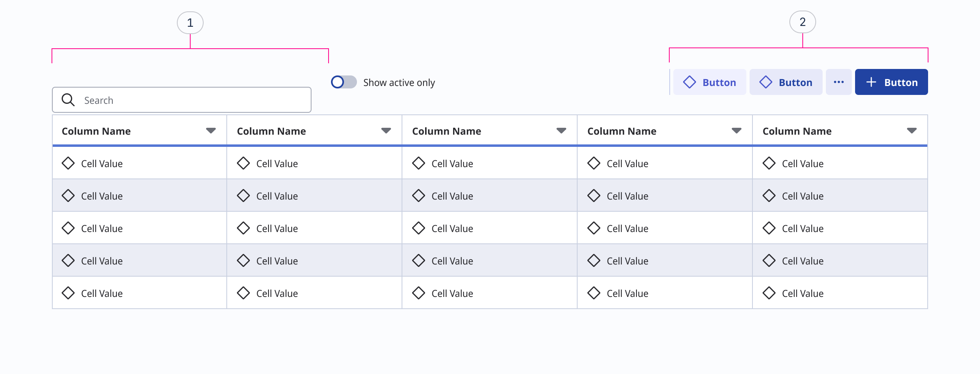Expand the third column header dropdown arrow

[x=561, y=131]
